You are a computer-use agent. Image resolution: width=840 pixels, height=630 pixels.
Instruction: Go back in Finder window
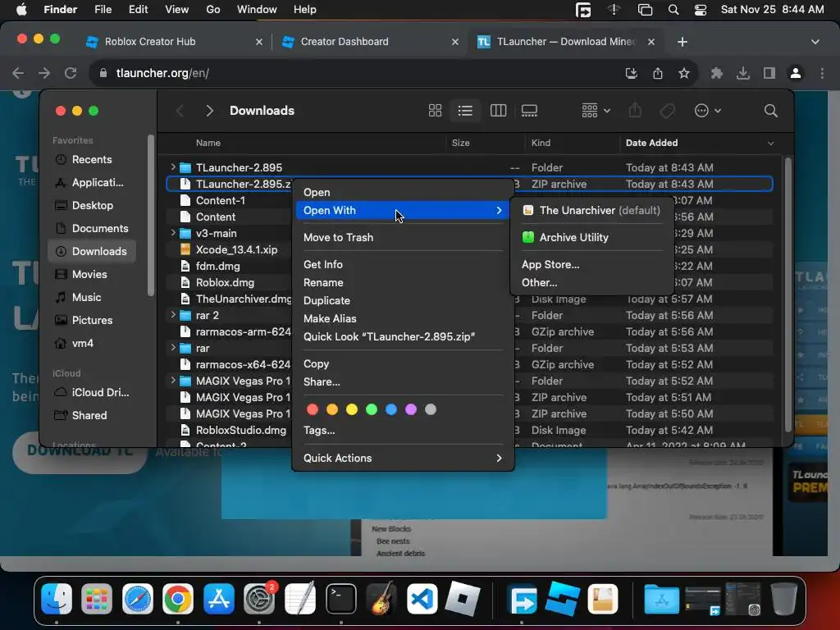click(180, 111)
